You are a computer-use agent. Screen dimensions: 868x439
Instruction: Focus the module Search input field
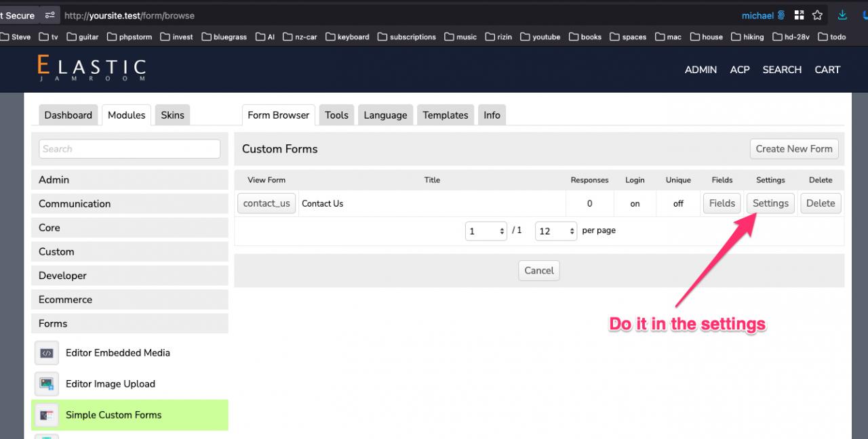click(x=130, y=149)
